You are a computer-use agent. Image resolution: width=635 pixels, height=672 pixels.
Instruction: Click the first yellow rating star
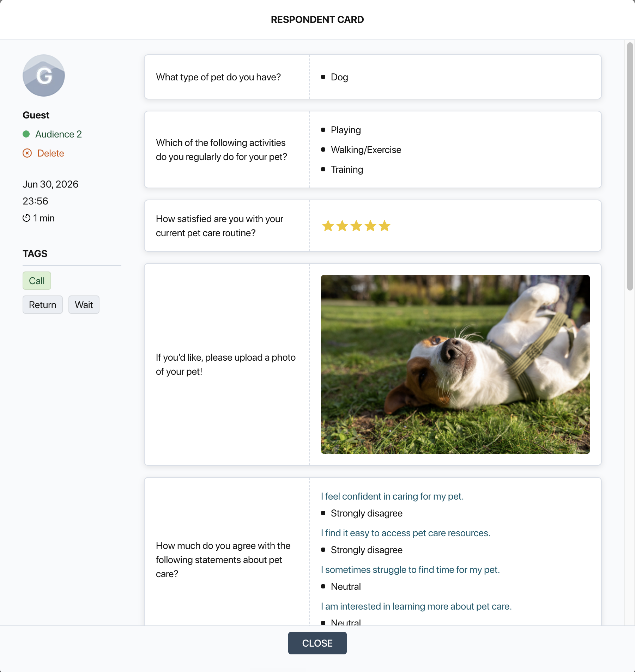point(328,226)
